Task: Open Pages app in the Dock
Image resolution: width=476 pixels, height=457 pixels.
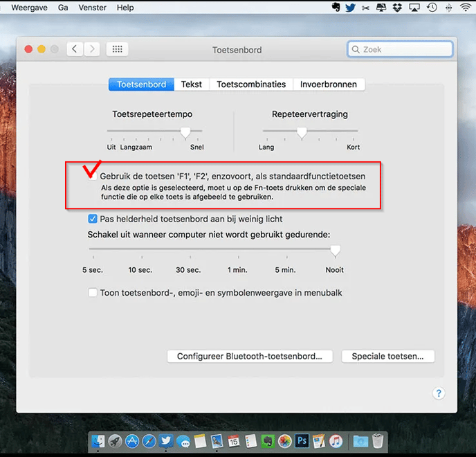Action: click(x=319, y=441)
